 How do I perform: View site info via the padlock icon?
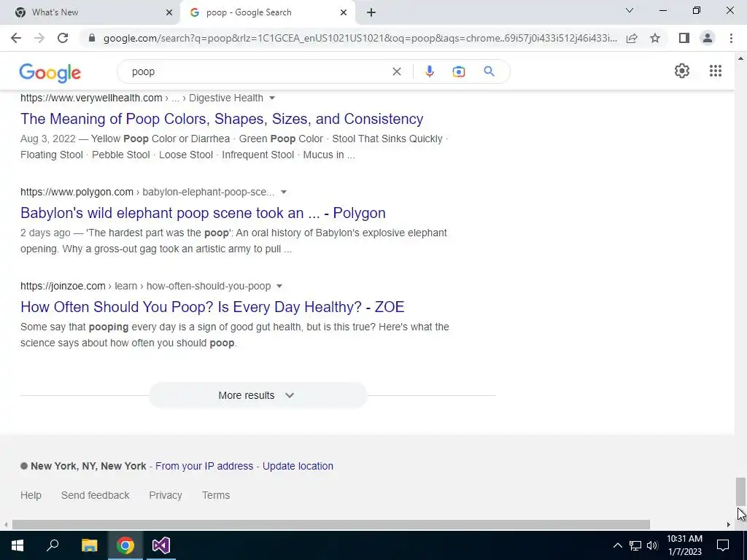(x=92, y=38)
